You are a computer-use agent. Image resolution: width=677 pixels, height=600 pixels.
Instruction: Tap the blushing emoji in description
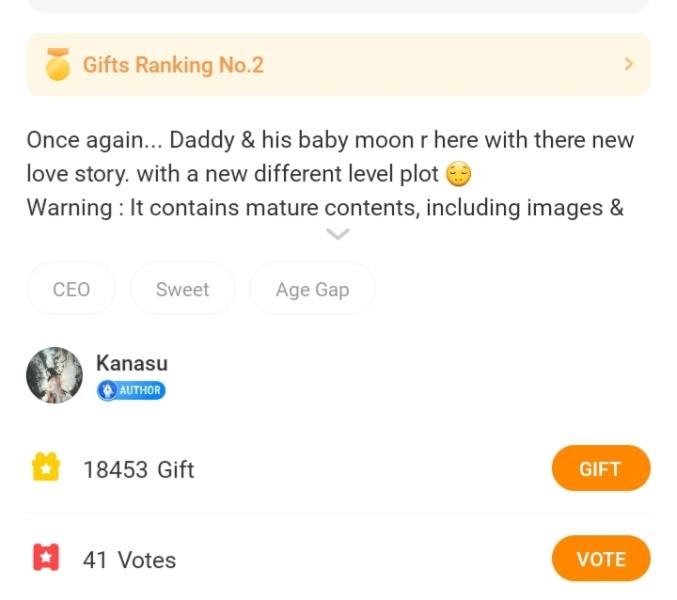pos(458,175)
